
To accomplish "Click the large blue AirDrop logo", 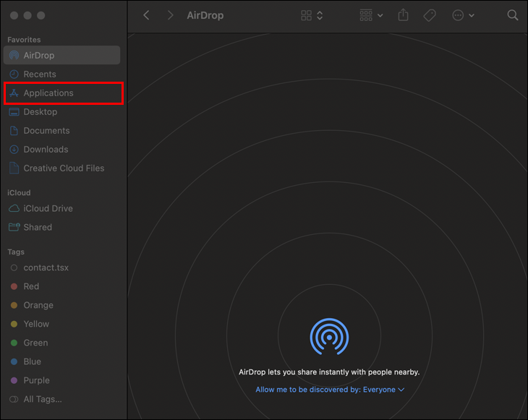I will 329,337.
